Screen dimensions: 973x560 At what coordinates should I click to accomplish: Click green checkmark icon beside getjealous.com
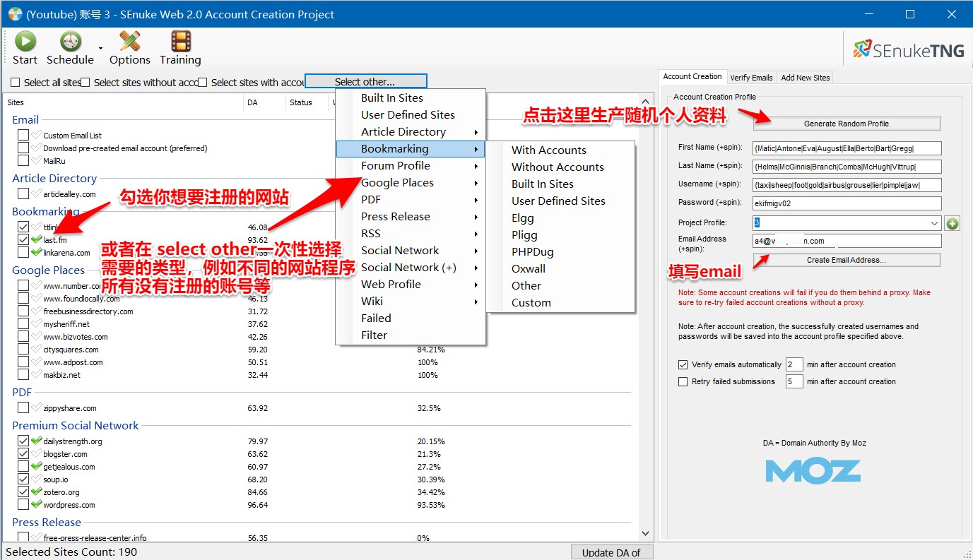point(37,467)
